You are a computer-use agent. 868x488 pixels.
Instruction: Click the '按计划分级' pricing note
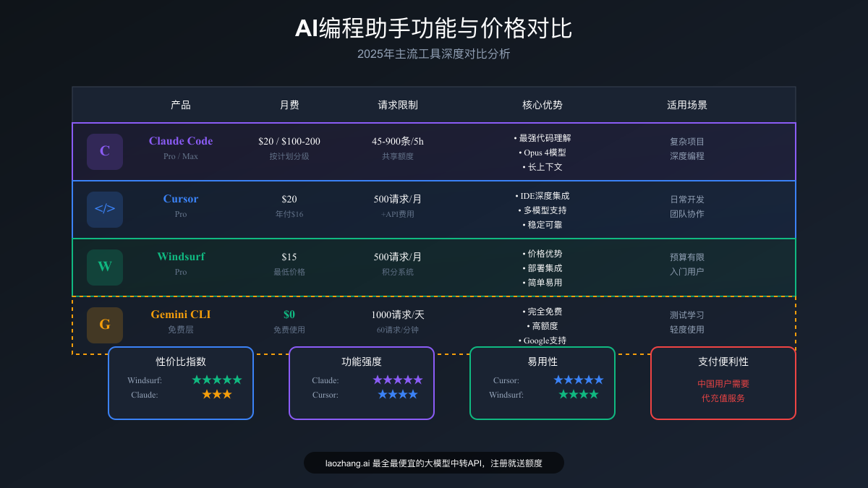pos(289,156)
